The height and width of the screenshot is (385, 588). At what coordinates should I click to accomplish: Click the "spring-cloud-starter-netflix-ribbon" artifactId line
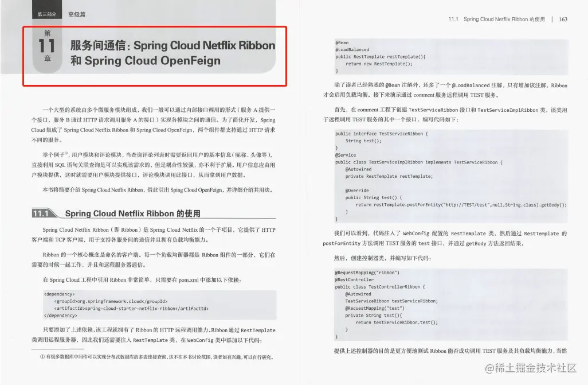point(131,308)
